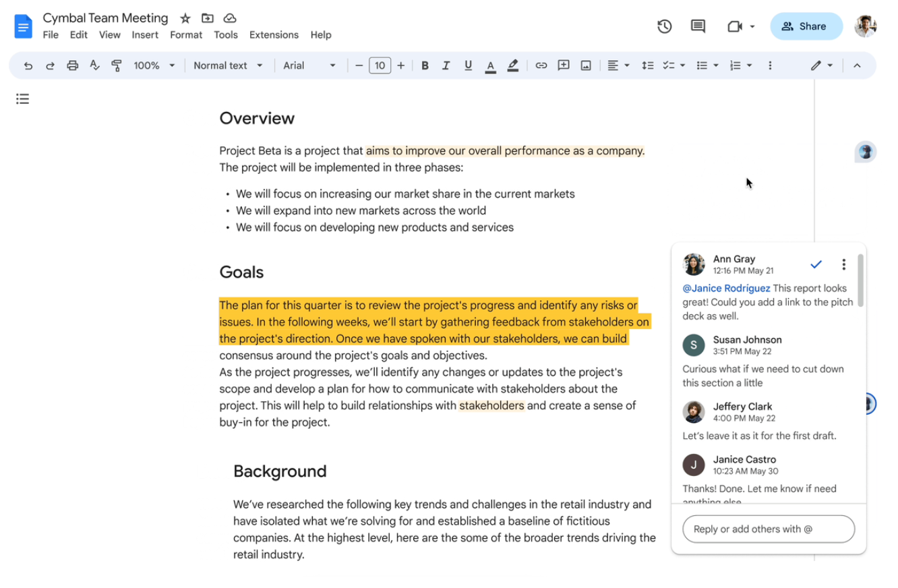Open the Help menu
This screenshot has height=588, width=898.
(321, 35)
